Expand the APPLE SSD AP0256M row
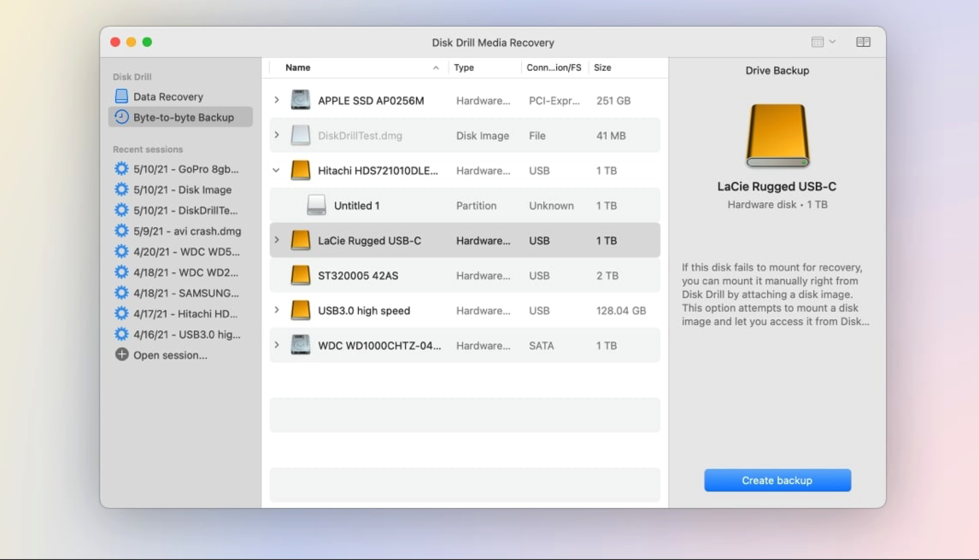 point(277,100)
